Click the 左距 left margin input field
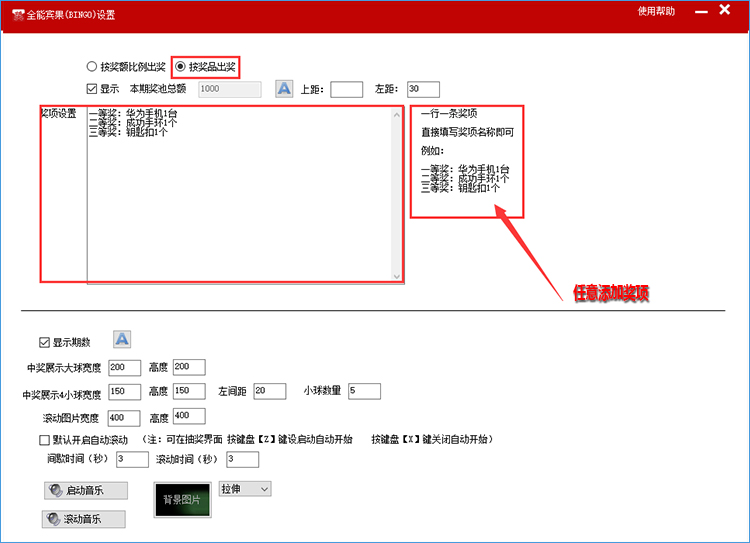 (x=422, y=90)
